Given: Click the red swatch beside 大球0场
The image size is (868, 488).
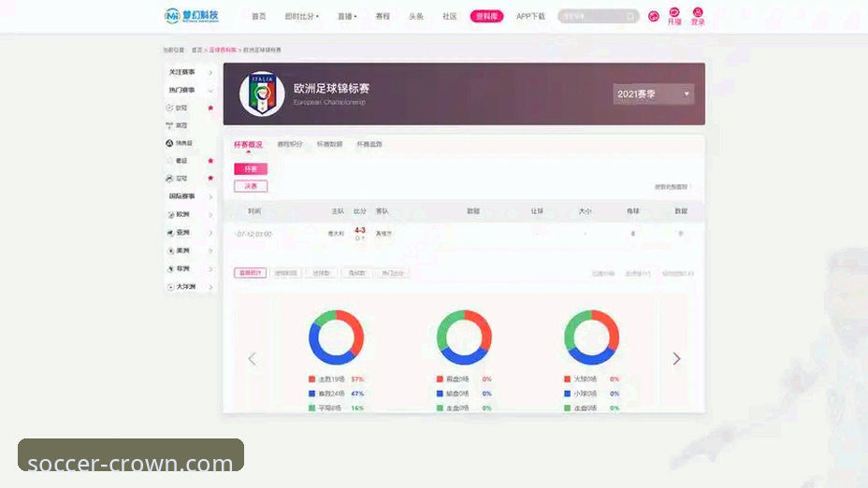Looking at the screenshot, I should (567, 379).
